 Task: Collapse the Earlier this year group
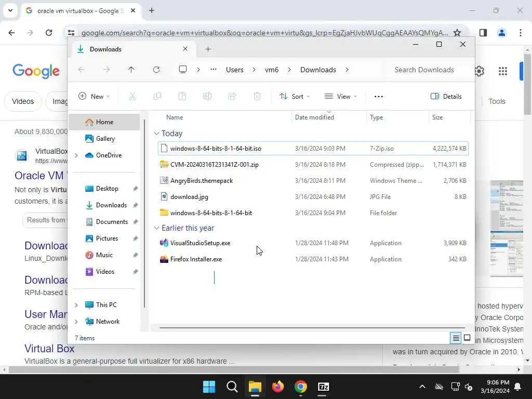pos(156,228)
